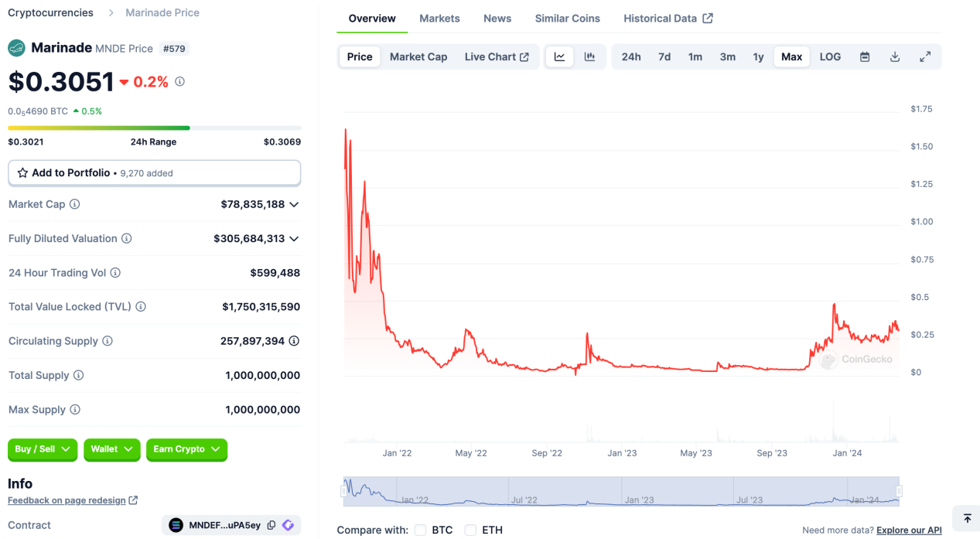Open the date range calendar icon
Viewport: 980px width, 539px height.
point(864,56)
